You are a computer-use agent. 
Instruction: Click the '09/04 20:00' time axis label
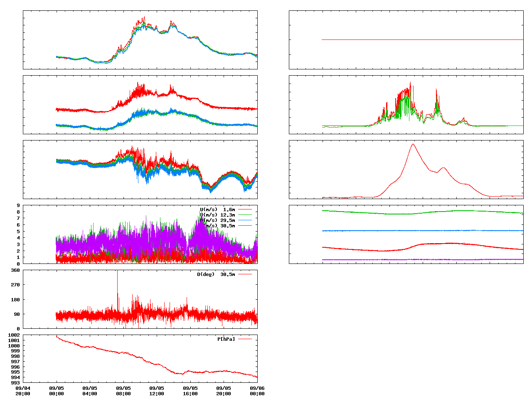(23, 391)
